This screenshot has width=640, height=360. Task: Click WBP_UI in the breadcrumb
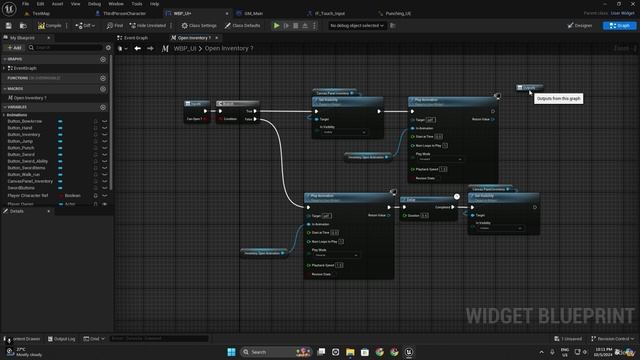click(185, 49)
